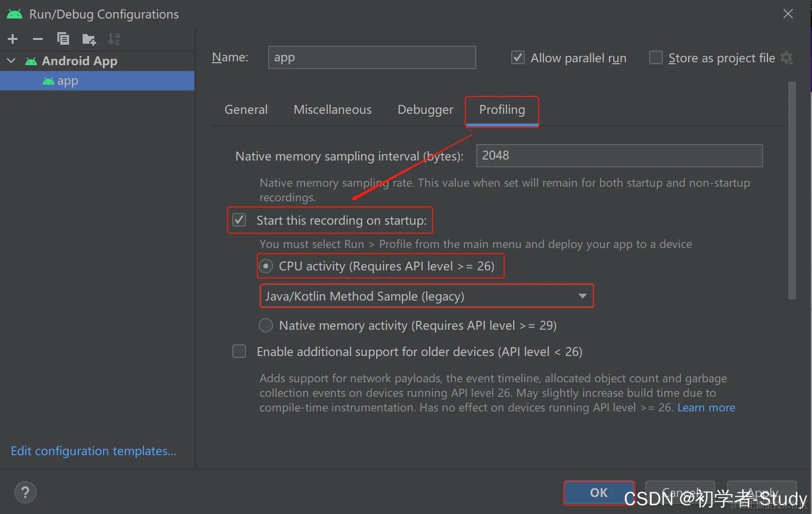The height and width of the screenshot is (514, 812).
Task: Click the OK button
Action: [x=599, y=493]
